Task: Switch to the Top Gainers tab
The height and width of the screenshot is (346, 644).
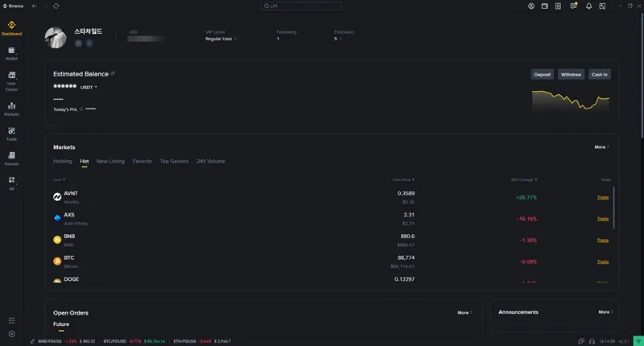Action: (174, 161)
